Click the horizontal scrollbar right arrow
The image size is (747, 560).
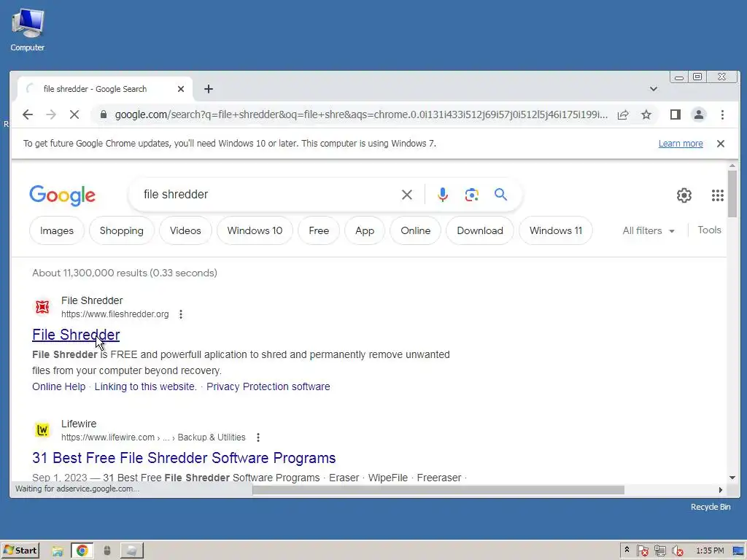tap(720, 489)
